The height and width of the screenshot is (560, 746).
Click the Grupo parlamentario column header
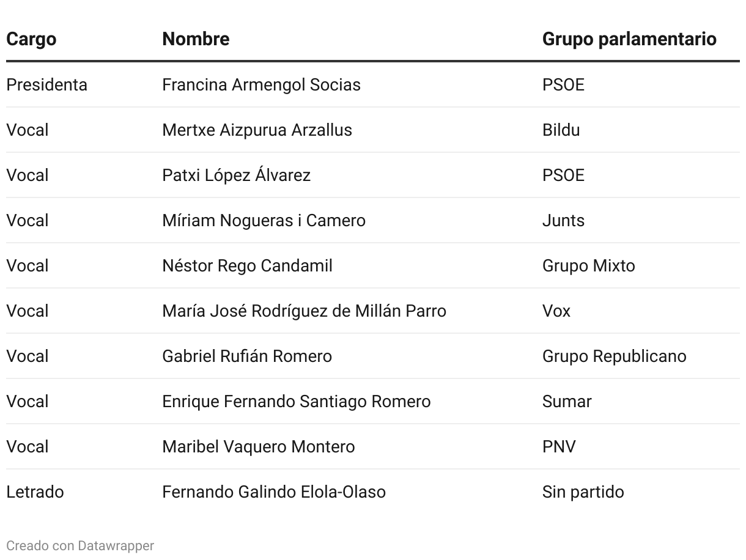point(629,39)
